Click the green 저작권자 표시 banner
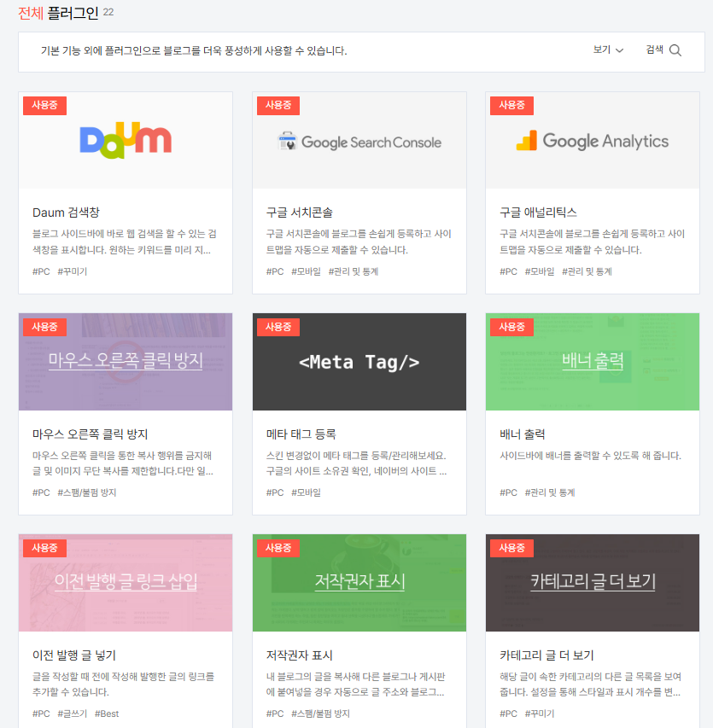 point(359,583)
